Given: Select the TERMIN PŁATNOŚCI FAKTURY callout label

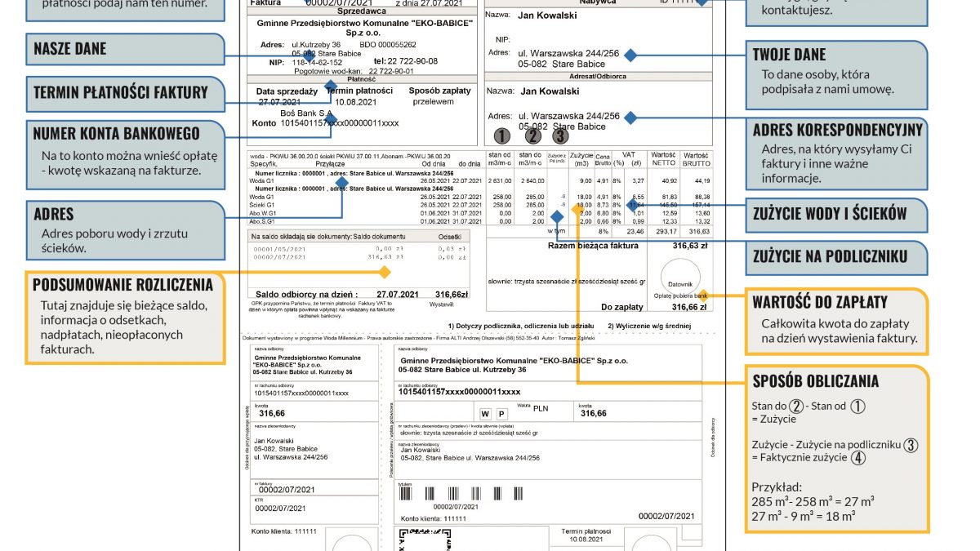Looking at the screenshot, I should tap(121, 92).
